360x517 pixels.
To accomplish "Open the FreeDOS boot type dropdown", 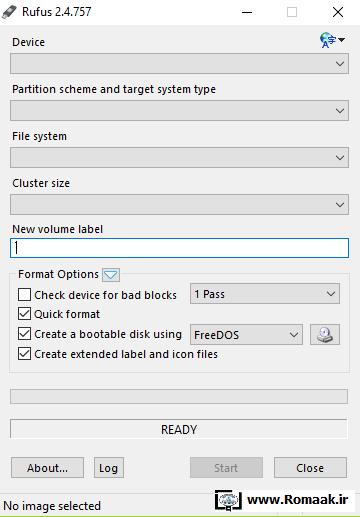I will point(246,334).
